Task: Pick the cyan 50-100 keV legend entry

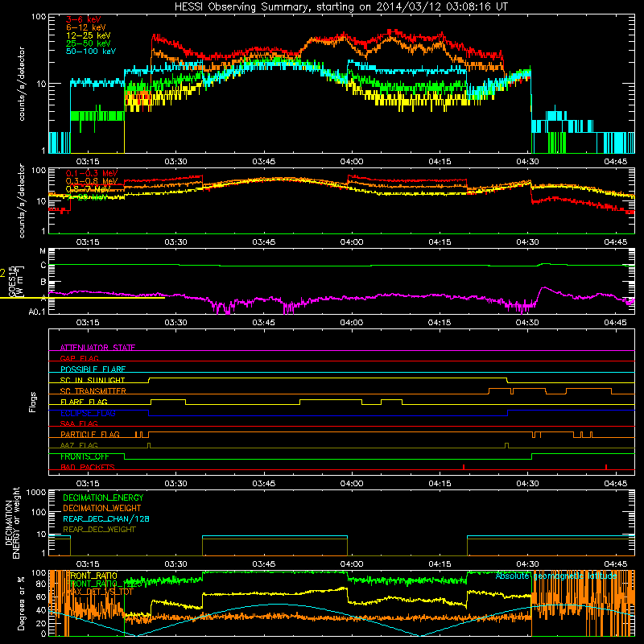Action: (x=91, y=52)
